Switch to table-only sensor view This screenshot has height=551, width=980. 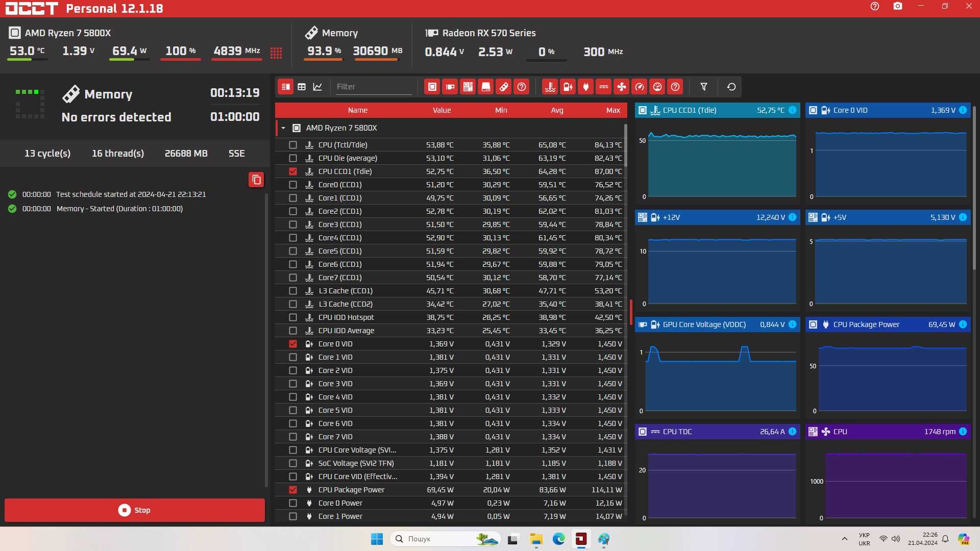302,87
